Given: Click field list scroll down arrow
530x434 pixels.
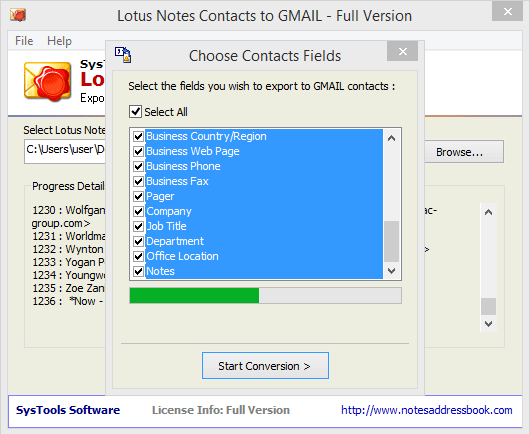Looking at the screenshot, I should click(x=391, y=270).
